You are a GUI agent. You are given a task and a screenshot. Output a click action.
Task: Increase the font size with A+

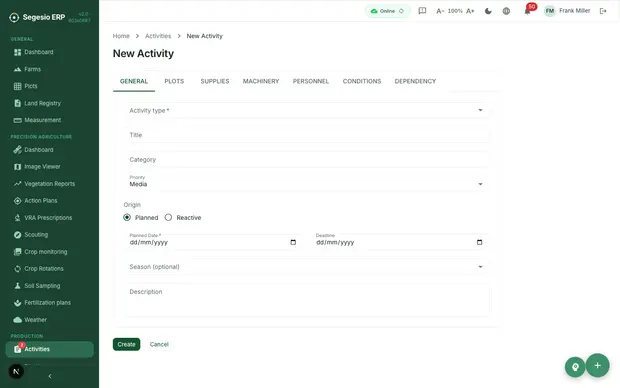pos(470,11)
